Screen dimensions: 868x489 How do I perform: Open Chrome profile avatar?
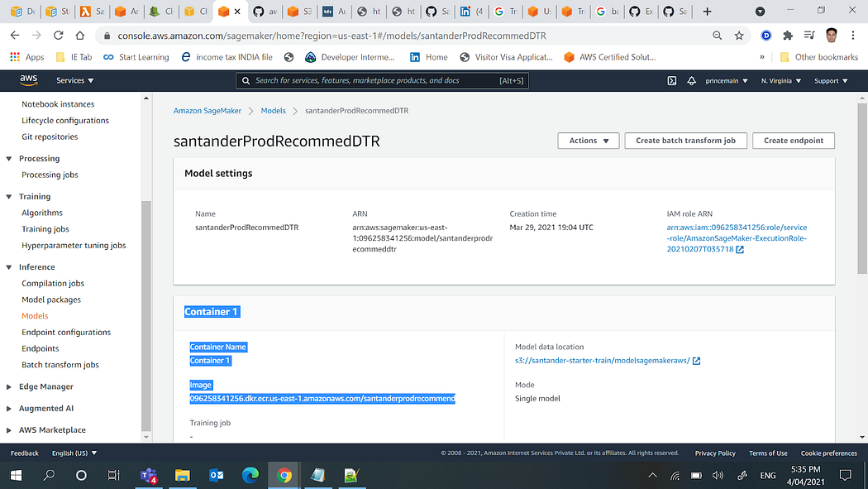831,36
